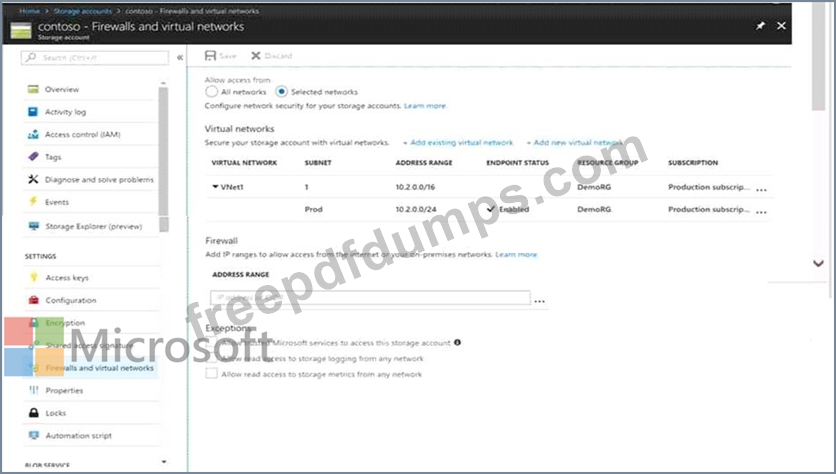Image resolution: width=836 pixels, height=474 pixels.
Task: Click the Events lightning icon
Action: (33, 202)
